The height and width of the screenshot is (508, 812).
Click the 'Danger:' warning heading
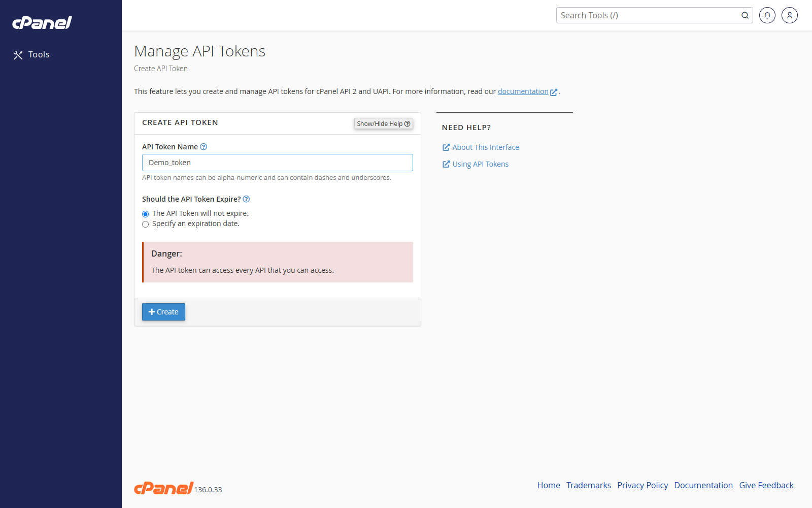click(166, 253)
